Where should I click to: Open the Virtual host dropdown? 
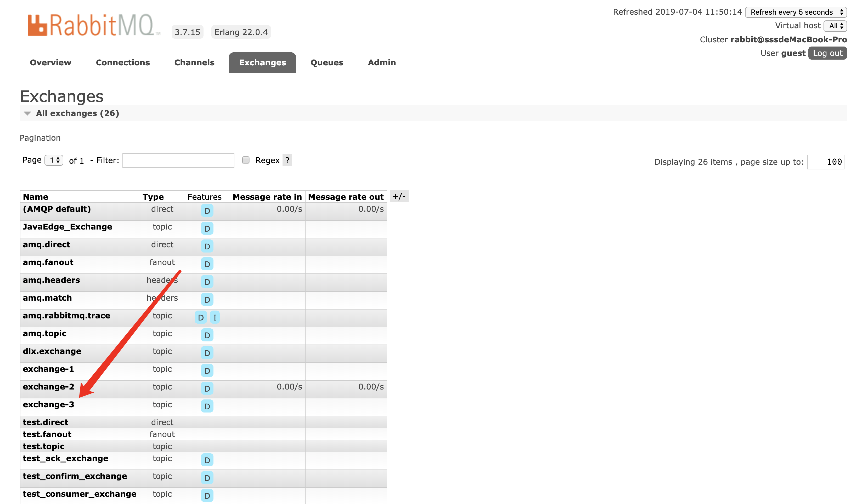[x=835, y=26]
